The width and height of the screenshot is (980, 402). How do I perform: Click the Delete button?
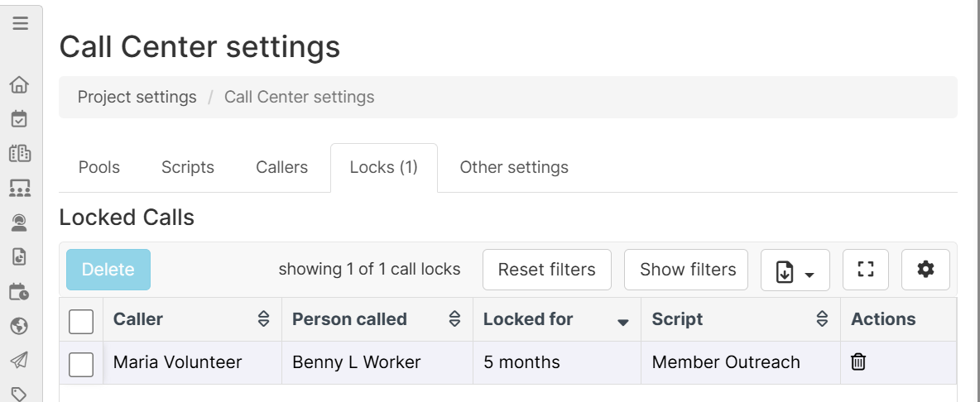(108, 270)
